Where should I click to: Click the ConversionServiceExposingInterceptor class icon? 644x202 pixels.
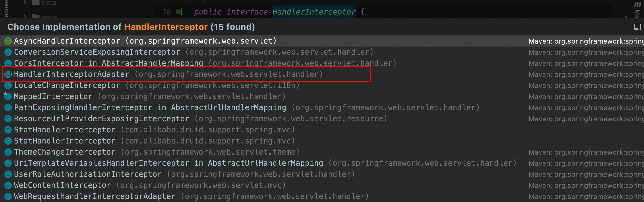(8, 52)
